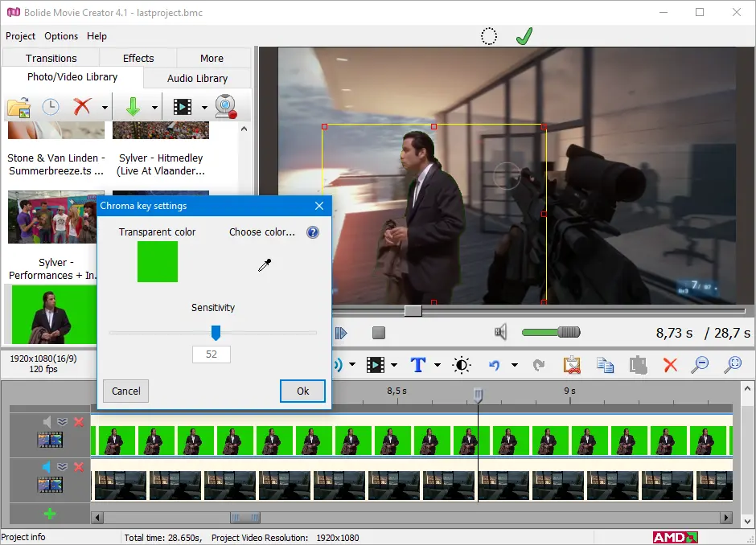The image size is (756, 545).
Task: Click the webcam capture icon
Action: point(226,107)
